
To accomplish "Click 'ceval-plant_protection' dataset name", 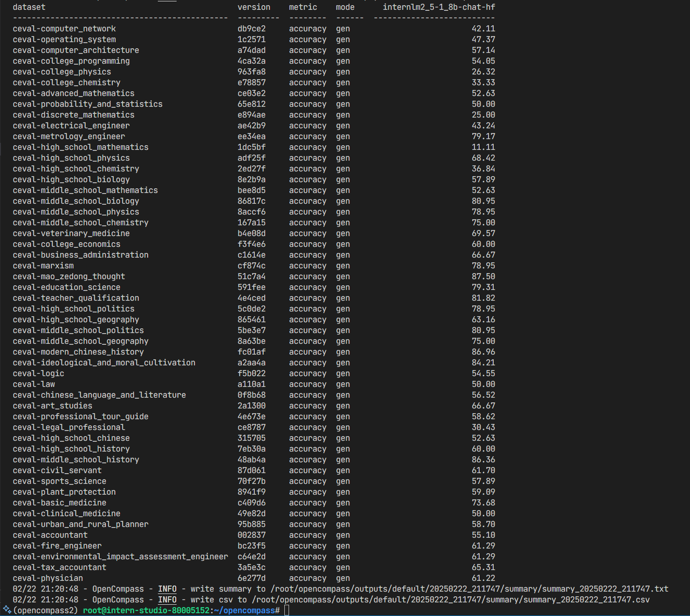I will (64, 492).
